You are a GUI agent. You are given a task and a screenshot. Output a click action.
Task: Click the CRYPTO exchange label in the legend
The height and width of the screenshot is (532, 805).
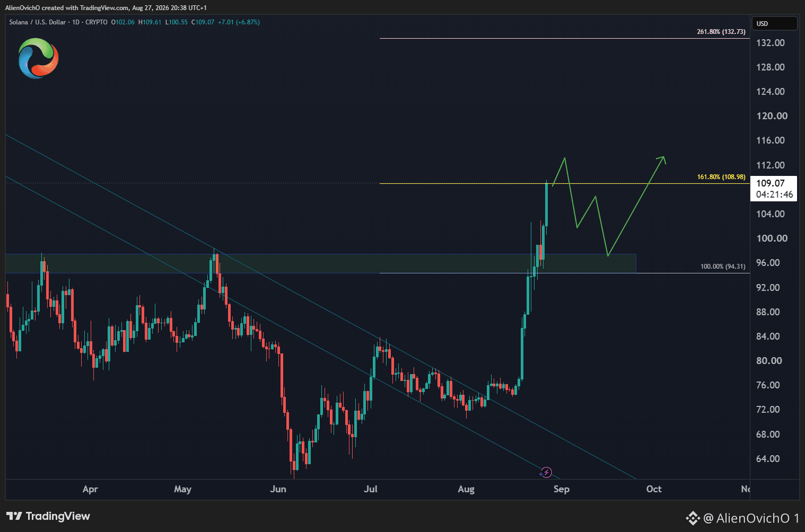click(x=97, y=22)
